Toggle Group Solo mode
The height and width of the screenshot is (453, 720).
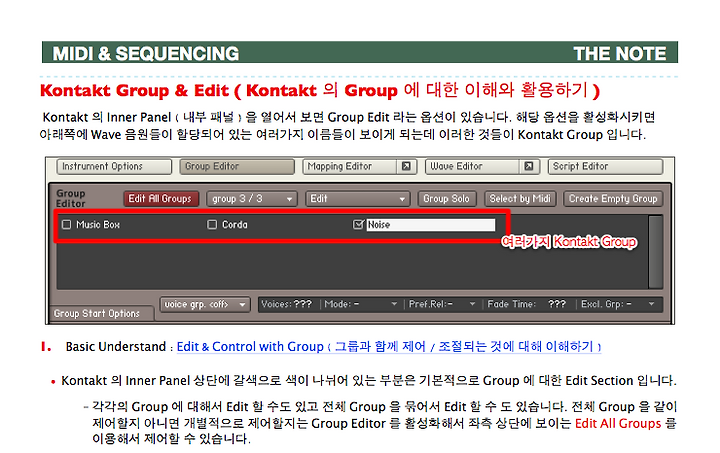[446, 199]
